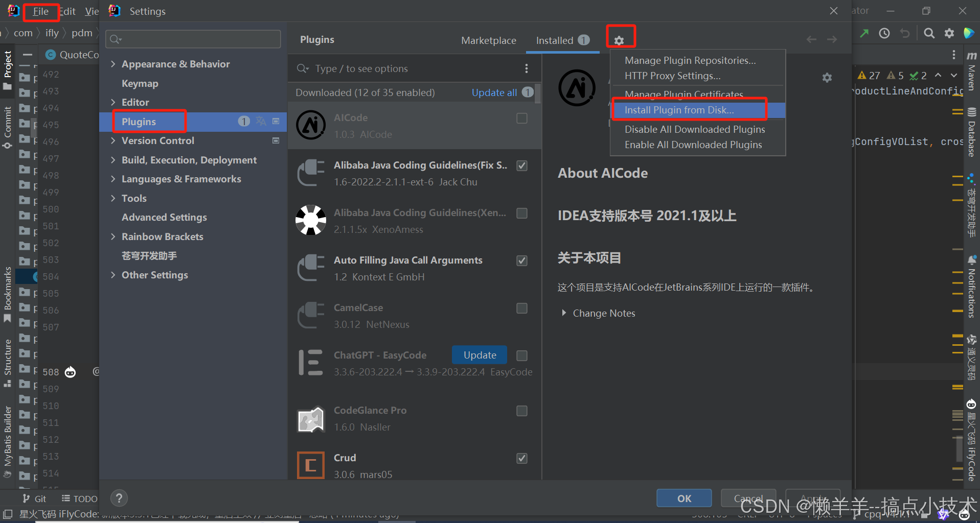Open the Commit tool window
Image resolution: width=980 pixels, height=523 pixels.
coord(7,127)
